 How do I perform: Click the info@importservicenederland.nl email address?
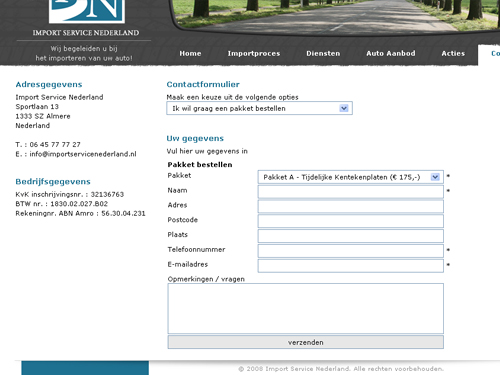pos(83,154)
